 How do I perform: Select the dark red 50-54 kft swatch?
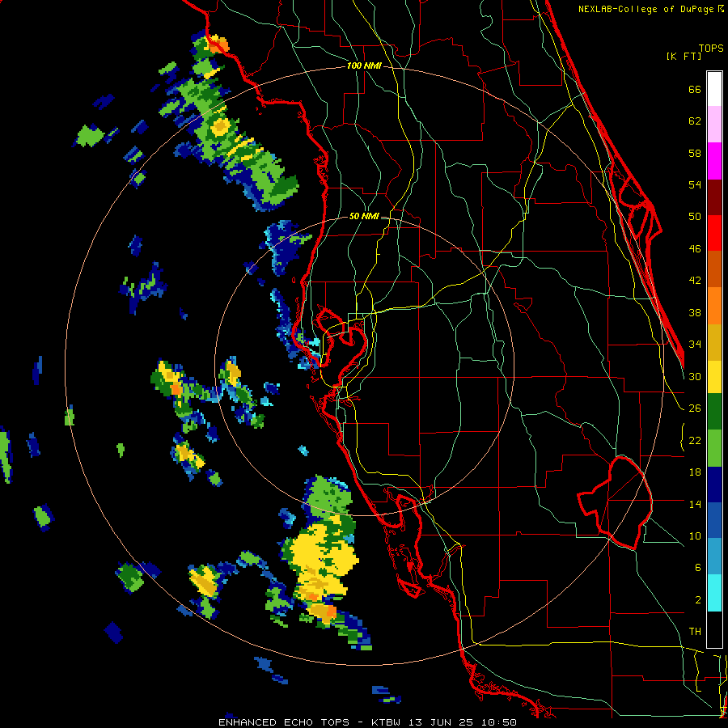tap(714, 197)
